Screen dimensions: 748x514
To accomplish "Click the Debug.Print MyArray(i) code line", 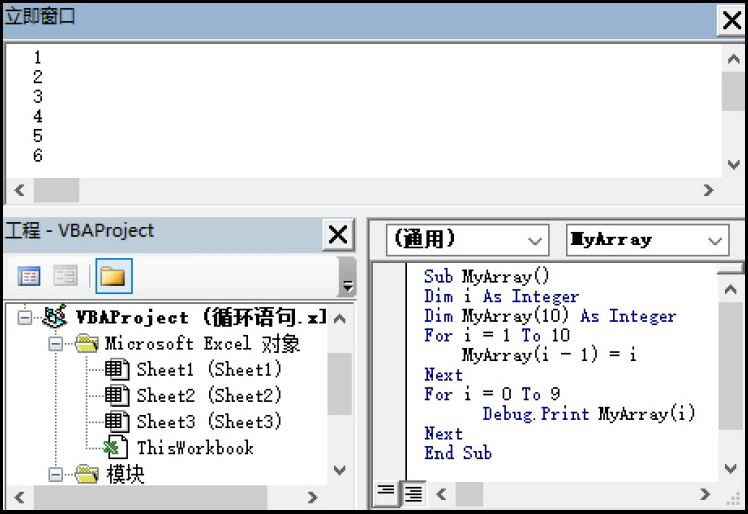I will (588, 414).
